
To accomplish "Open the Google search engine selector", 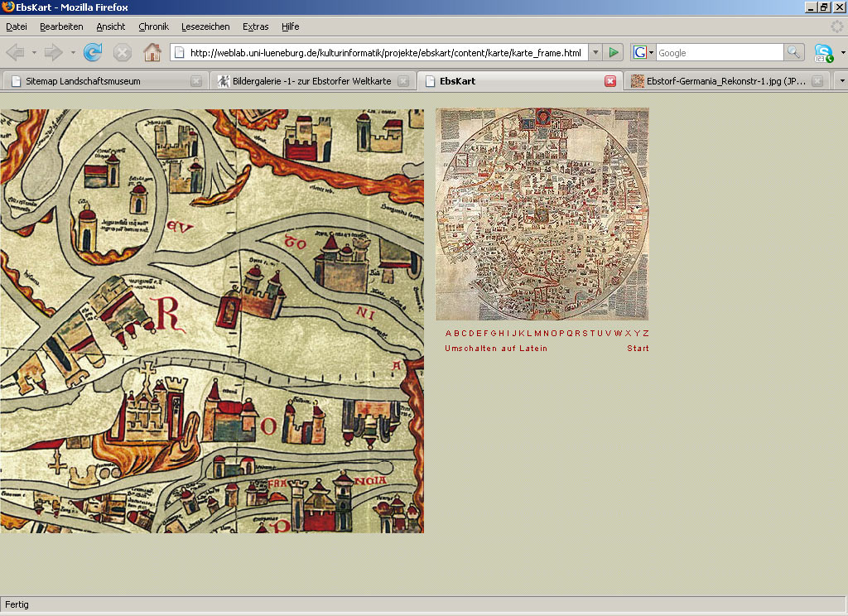I will 643,52.
